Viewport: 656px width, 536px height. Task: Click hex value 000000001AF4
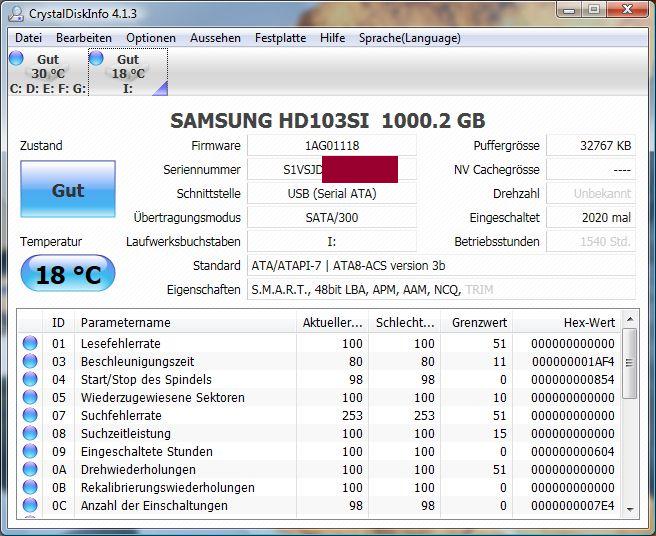coord(573,361)
